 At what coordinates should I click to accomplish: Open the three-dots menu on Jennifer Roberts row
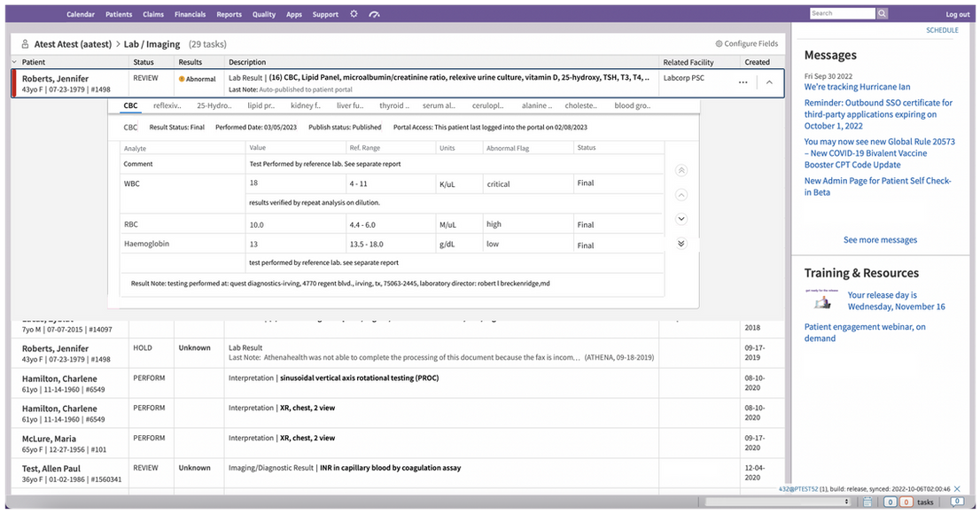click(743, 82)
